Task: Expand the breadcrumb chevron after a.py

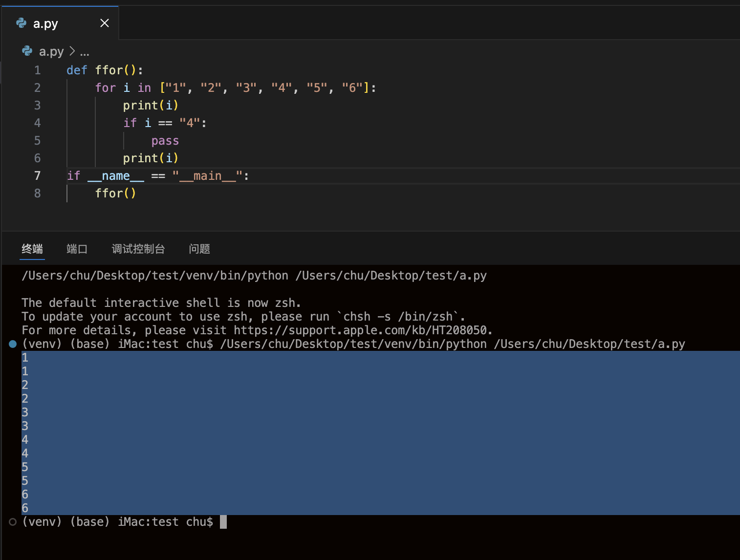Action: [x=72, y=51]
